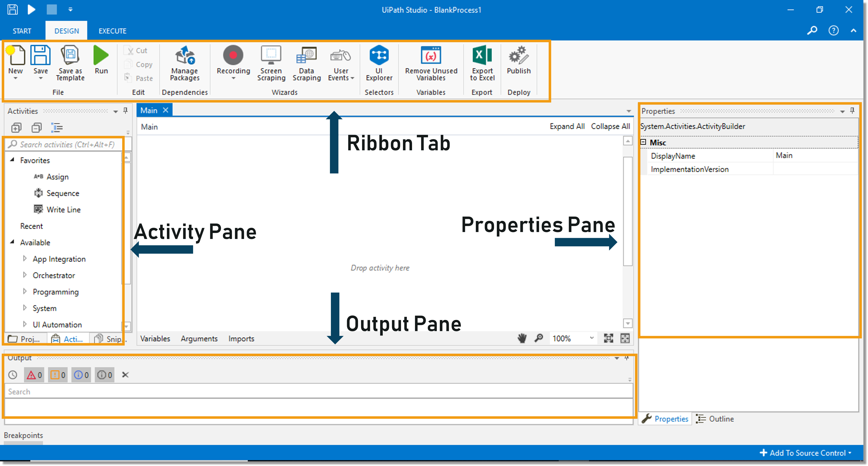The width and height of the screenshot is (868, 466).
Task: Toggle warning filter in Output panel
Action: pos(58,375)
